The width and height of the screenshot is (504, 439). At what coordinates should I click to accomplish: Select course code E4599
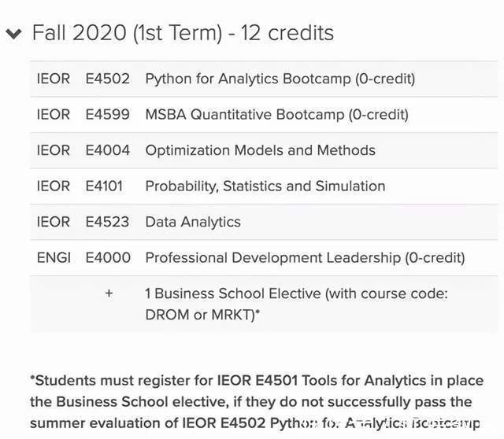click(x=107, y=114)
